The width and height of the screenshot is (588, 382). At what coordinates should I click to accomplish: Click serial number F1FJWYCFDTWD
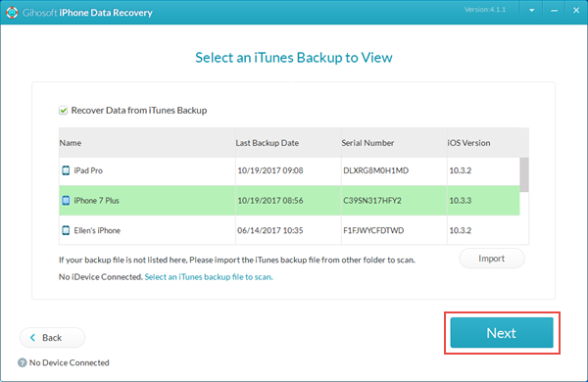coord(373,230)
